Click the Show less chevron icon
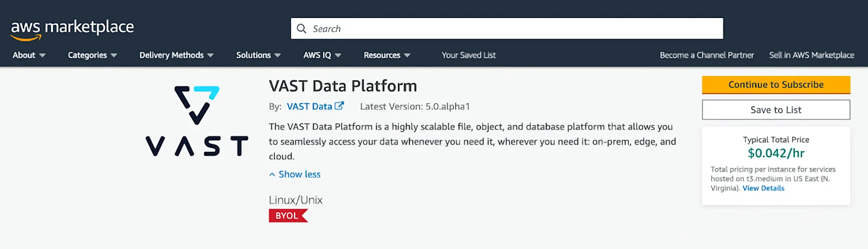868x249 pixels. 272,175
